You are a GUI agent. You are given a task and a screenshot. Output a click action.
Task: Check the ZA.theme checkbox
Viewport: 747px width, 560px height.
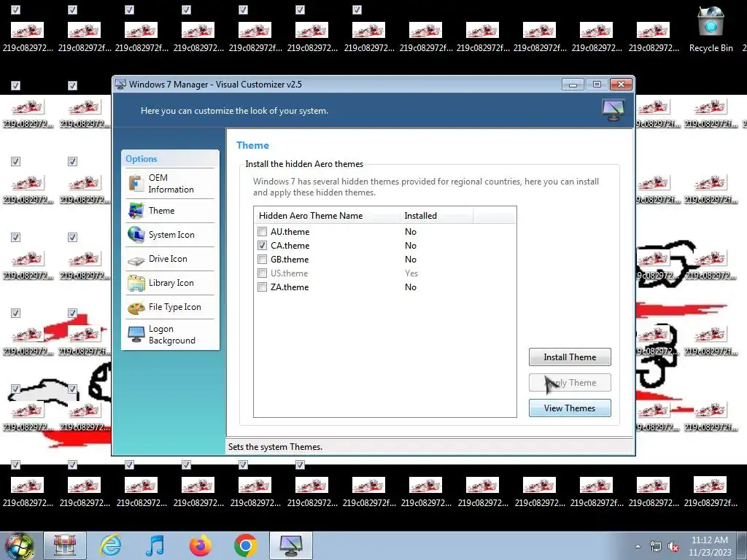[262, 287]
